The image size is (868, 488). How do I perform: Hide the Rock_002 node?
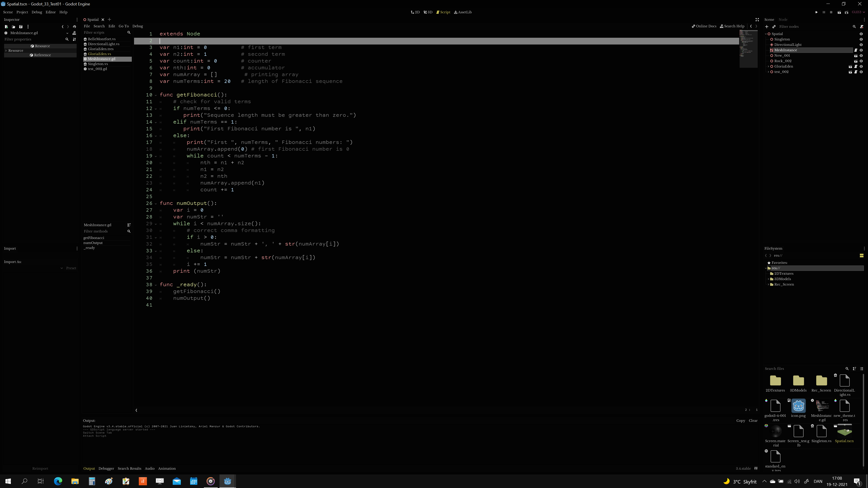(x=861, y=61)
